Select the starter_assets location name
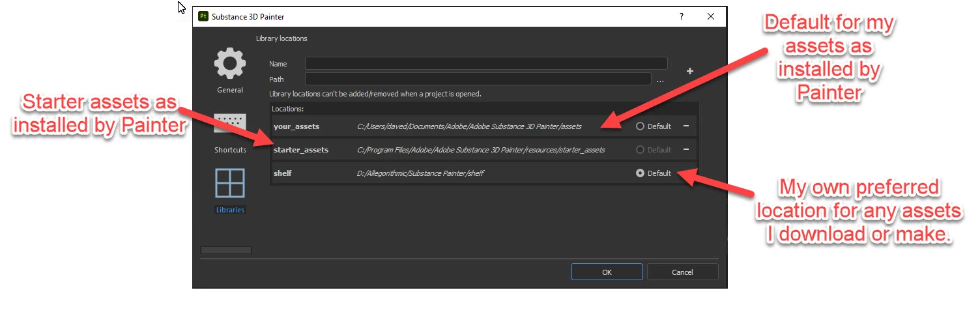 (301, 150)
